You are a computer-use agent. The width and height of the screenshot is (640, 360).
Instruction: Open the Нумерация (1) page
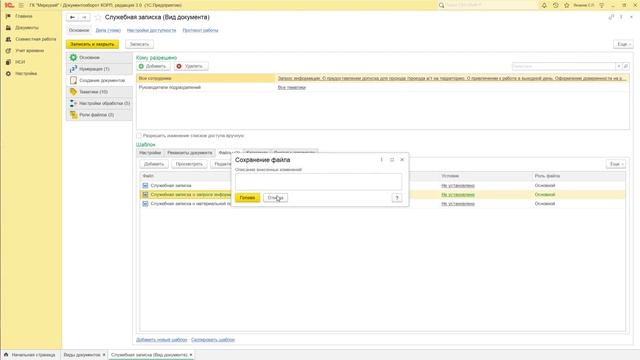99,69
